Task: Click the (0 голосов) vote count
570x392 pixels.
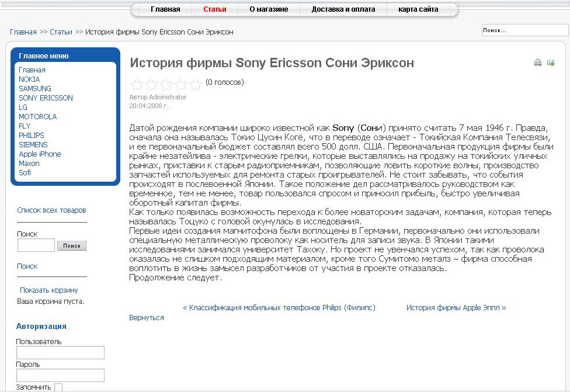Action: 225,82
